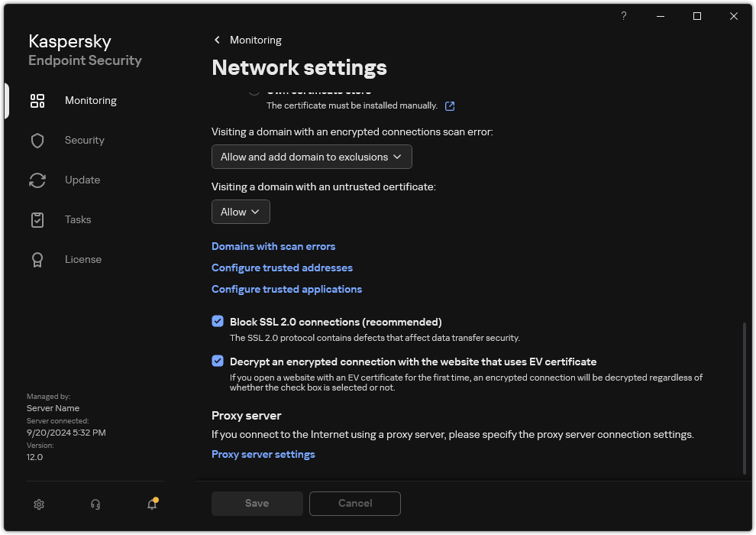Open the certificate install external link icon

(449, 105)
